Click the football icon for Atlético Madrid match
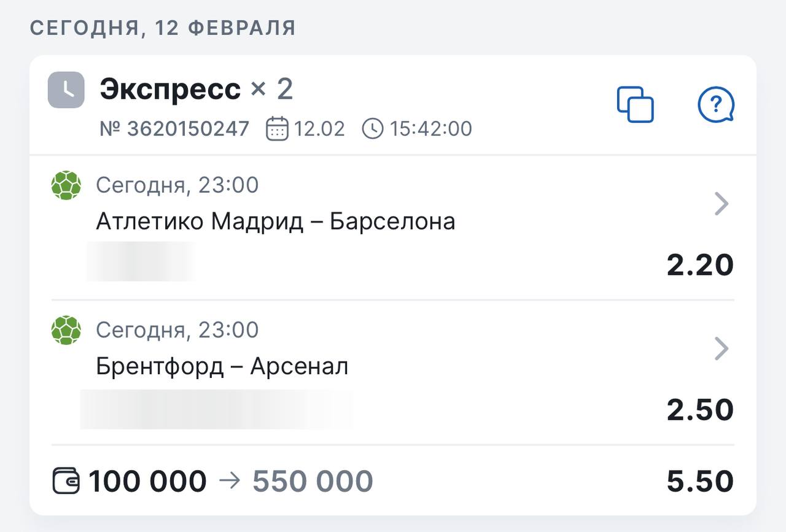This screenshot has width=786, height=532. tap(66, 185)
